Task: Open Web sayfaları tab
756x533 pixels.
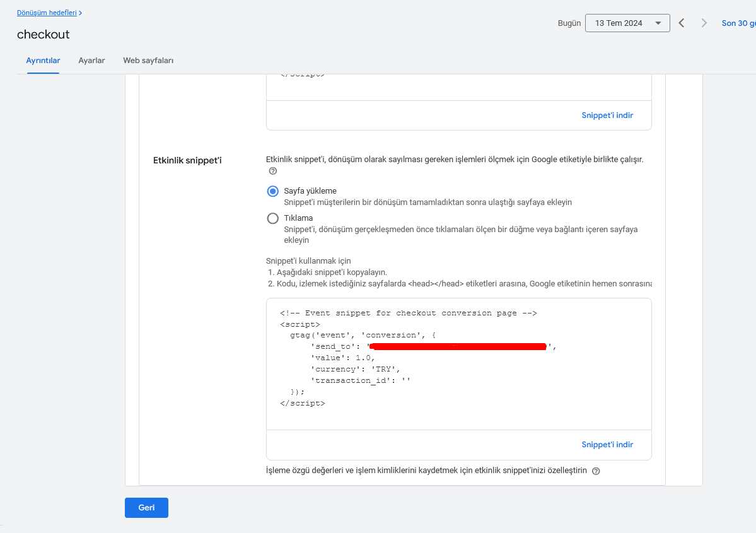Action: coord(148,61)
